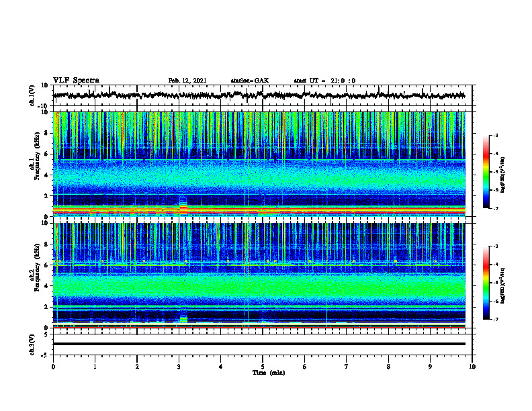Click the ch.1 spectrogram color scale bar
Screen dimensions: 532x411
(486, 172)
